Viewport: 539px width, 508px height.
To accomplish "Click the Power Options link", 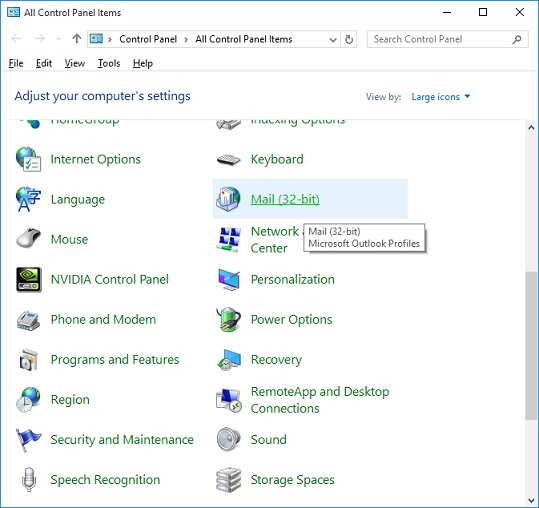I will coord(292,320).
